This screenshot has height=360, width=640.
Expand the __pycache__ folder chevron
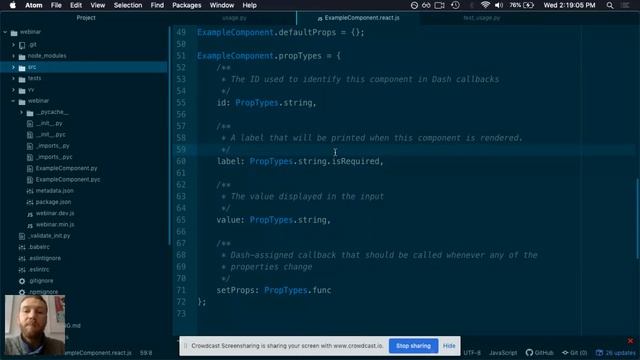pyautogui.click(x=21, y=112)
